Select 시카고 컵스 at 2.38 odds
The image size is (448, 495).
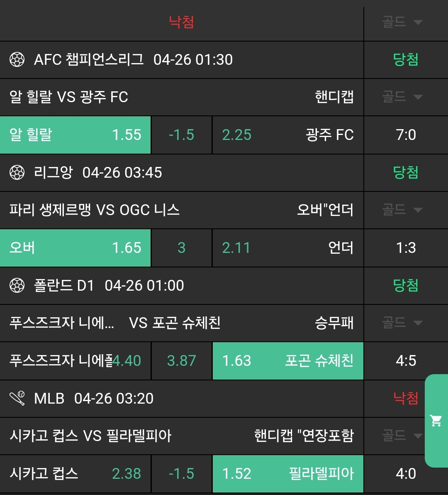[x=75, y=474]
